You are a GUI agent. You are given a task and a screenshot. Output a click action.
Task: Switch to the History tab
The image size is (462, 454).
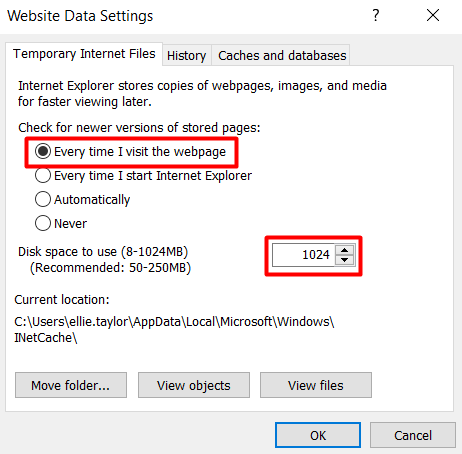point(187,55)
